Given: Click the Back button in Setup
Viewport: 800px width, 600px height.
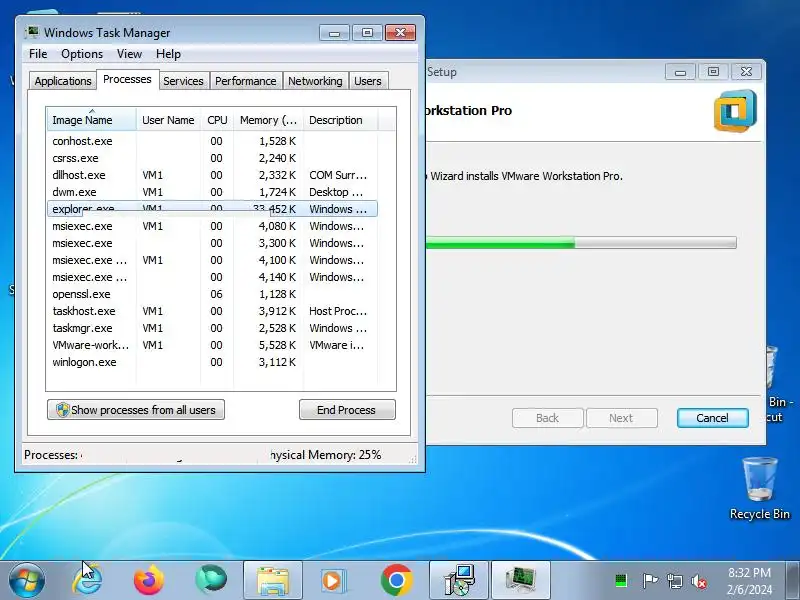Looking at the screenshot, I should tap(547, 418).
